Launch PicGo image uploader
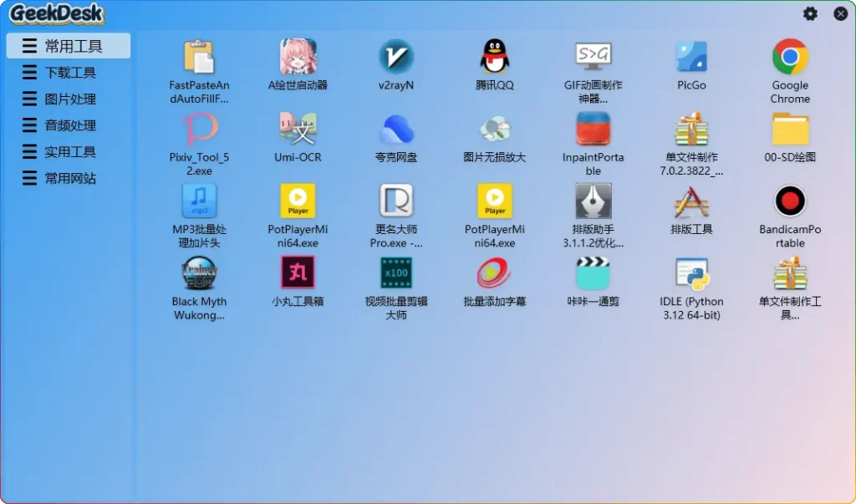Screen dimensions: 856x504 [x=691, y=59]
